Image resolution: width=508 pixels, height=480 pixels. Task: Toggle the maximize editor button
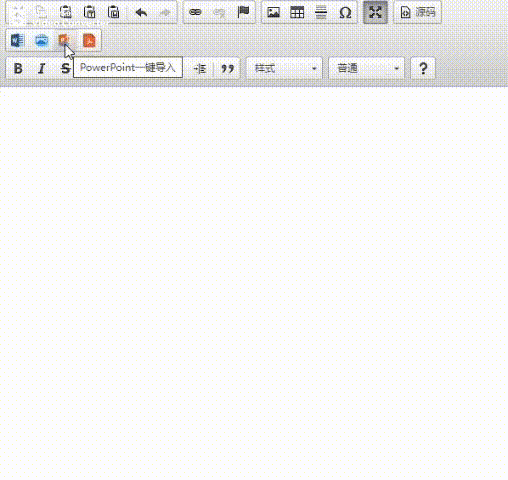[x=375, y=12]
